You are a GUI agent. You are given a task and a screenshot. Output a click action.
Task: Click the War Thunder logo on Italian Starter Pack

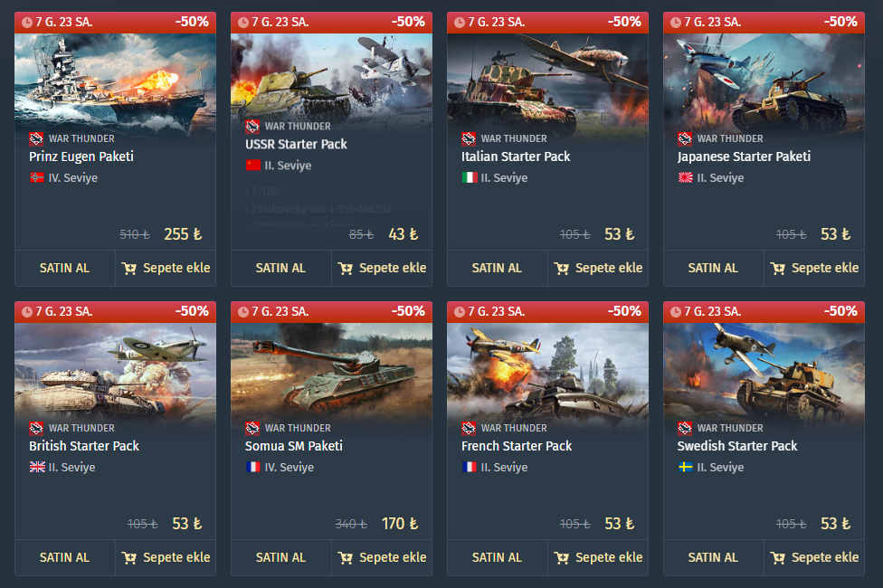coord(469,138)
